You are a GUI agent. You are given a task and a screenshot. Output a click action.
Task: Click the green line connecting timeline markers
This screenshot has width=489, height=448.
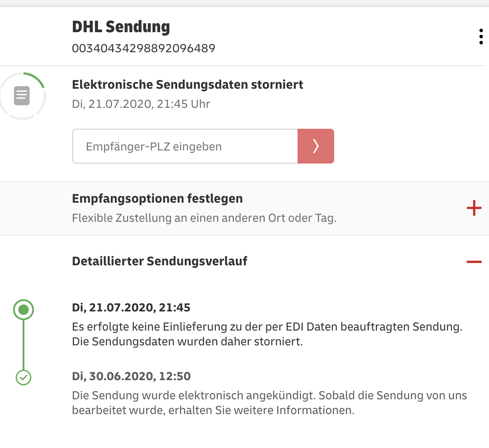(23, 345)
